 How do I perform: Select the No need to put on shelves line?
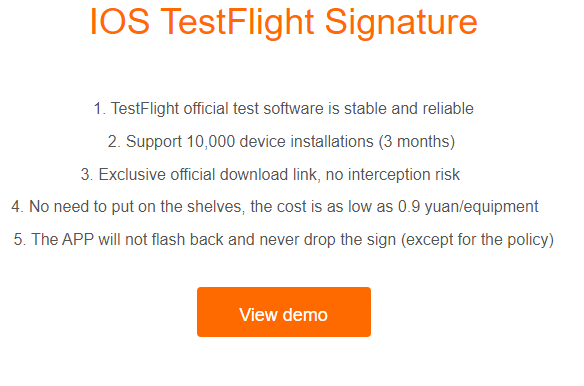tap(275, 206)
